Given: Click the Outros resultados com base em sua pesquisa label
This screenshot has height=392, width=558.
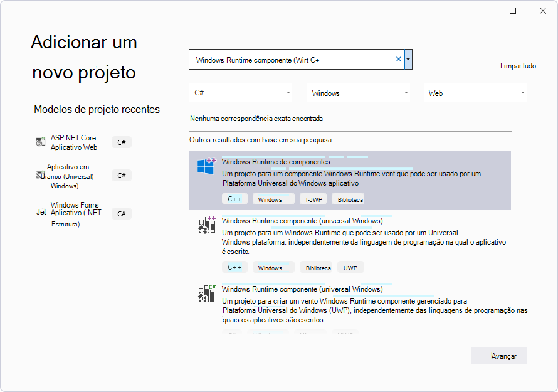Looking at the screenshot, I should [x=260, y=140].
